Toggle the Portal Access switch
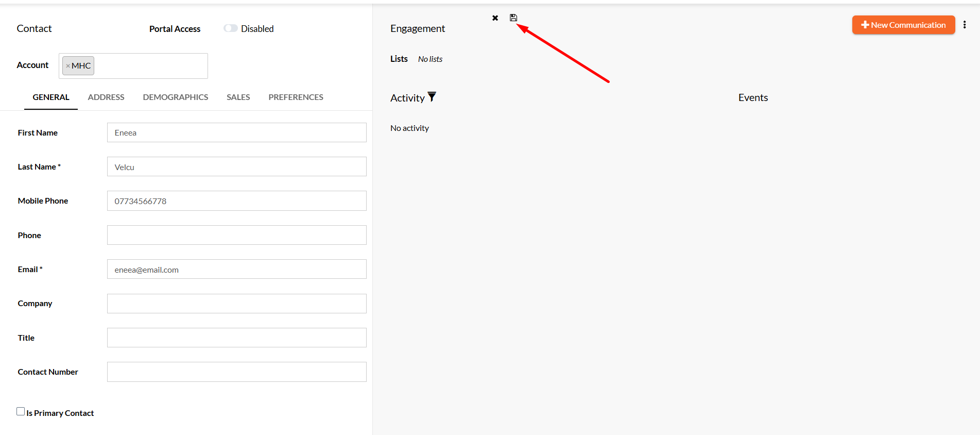The width and height of the screenshot is (980, 435). (231, 28)
